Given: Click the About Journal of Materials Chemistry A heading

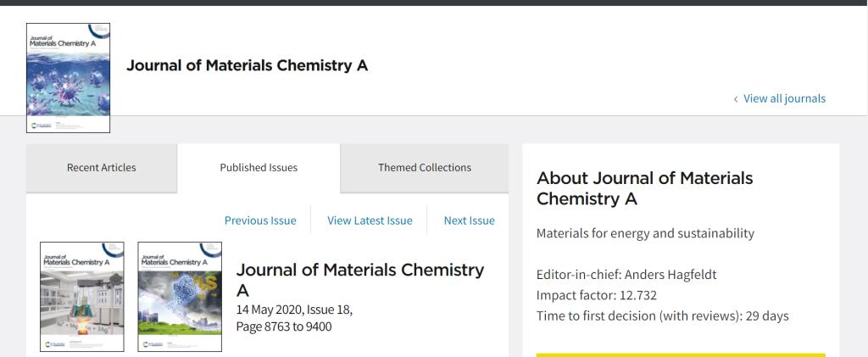Looking at the screenshot, I should (x=645, y=188).
